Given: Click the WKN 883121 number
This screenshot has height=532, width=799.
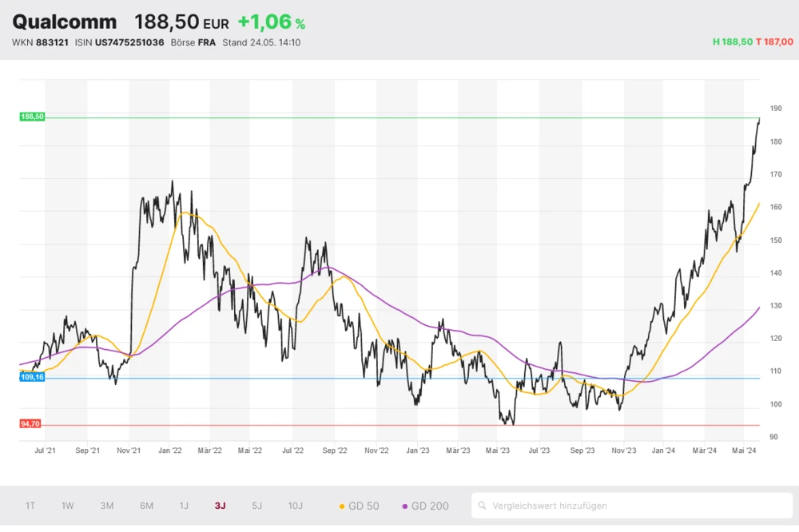Looking at the screenshot, I should pos(52,42).
